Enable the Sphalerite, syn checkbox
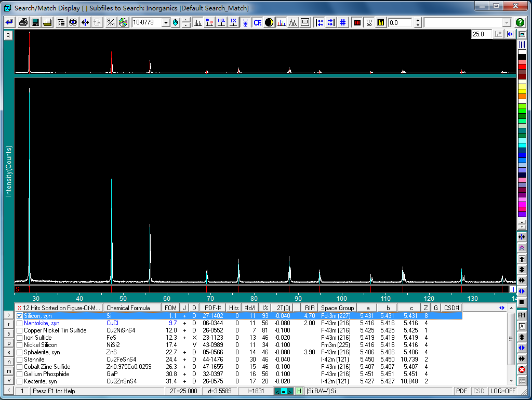The height and width of the screenshot is (400, 532). (20, 352)
